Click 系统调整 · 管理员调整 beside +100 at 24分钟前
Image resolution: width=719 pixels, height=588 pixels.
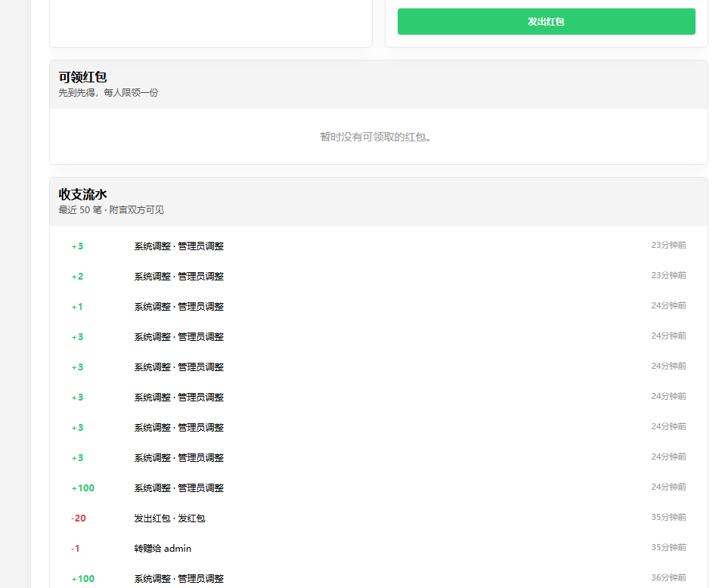tap(179, 488)
